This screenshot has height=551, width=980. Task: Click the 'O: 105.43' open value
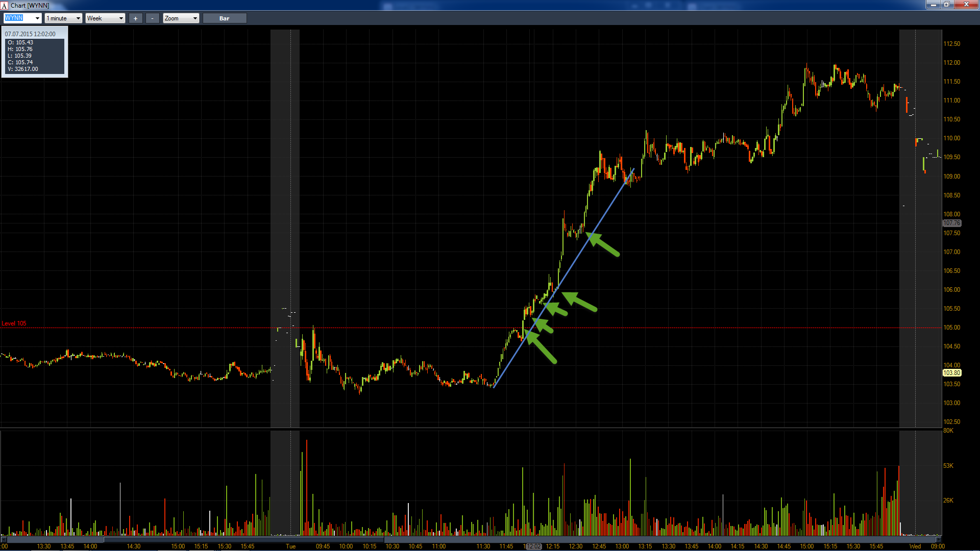coord(20,42)
